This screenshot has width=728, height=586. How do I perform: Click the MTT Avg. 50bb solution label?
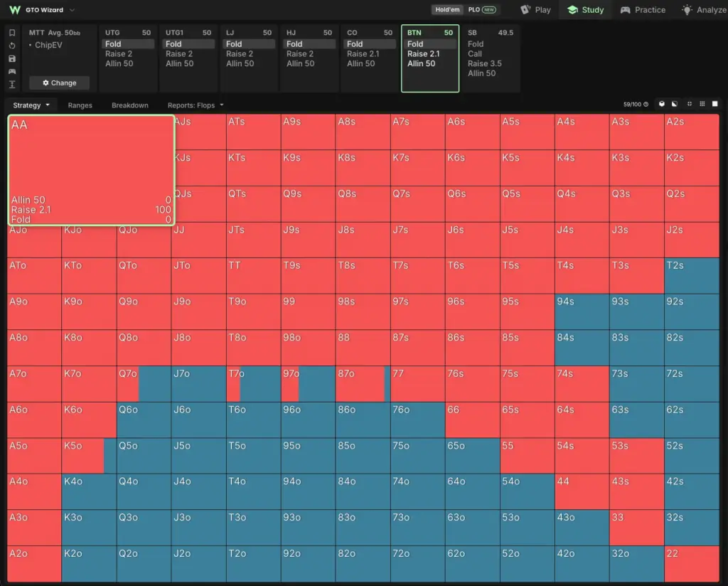coord(55,33)
